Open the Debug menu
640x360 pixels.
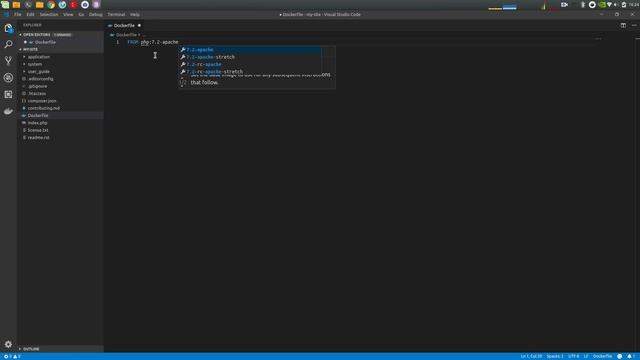(96, 14)
